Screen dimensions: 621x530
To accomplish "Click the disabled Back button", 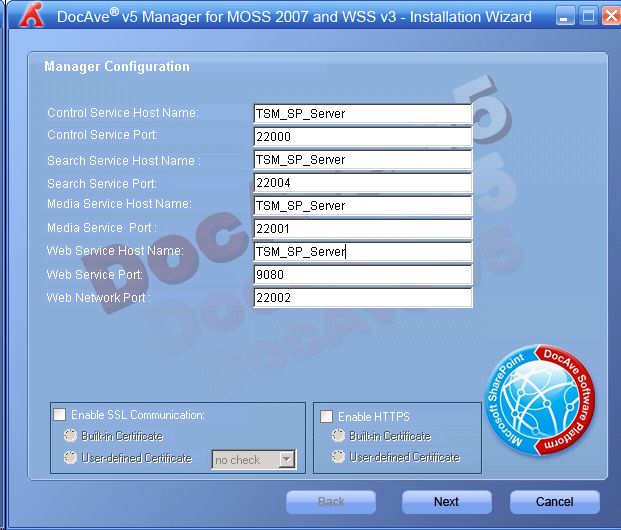I will (x=331, y=502).
